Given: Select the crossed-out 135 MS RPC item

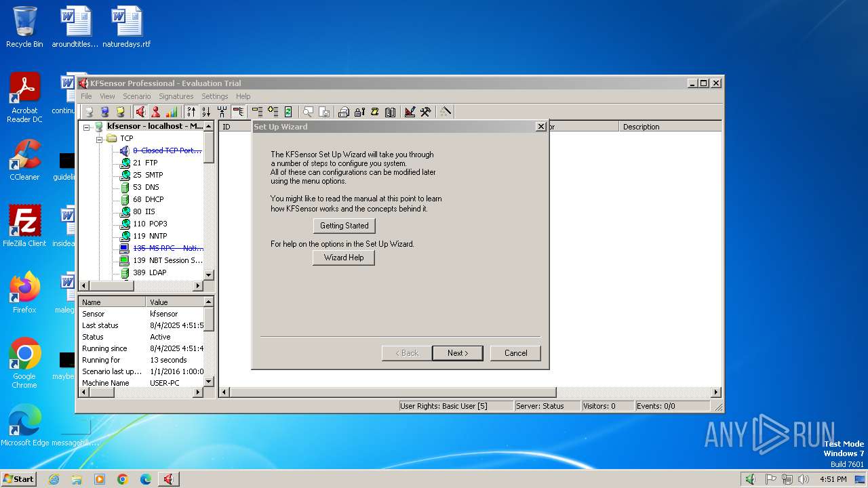Looking at the screenshot, I should (167, 248).
